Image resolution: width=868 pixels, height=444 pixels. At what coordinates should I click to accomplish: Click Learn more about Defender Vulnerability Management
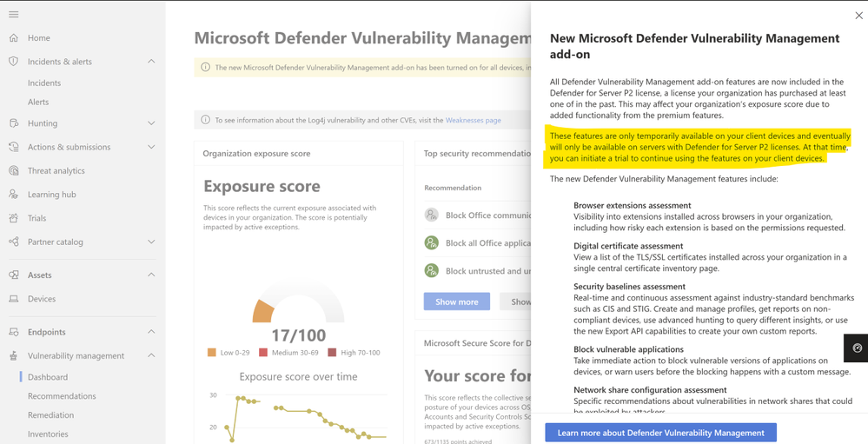click(x=660, y=433)
